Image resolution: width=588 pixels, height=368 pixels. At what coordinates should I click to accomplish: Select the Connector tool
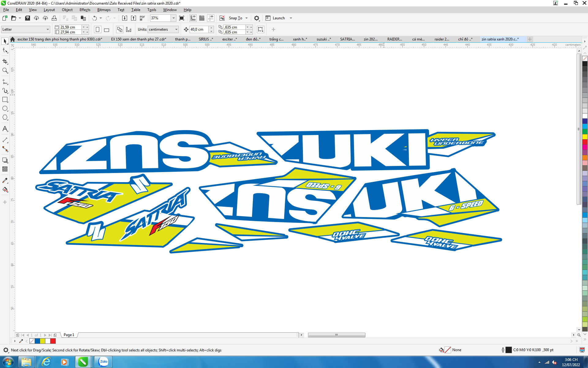tap(5, 149)
